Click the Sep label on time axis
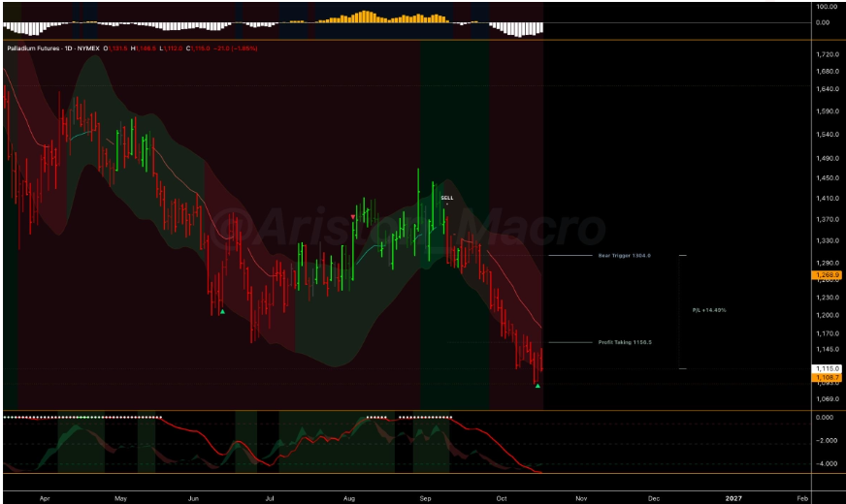The width and height of the screenshot is (846, 504). (x=425, y=498)
